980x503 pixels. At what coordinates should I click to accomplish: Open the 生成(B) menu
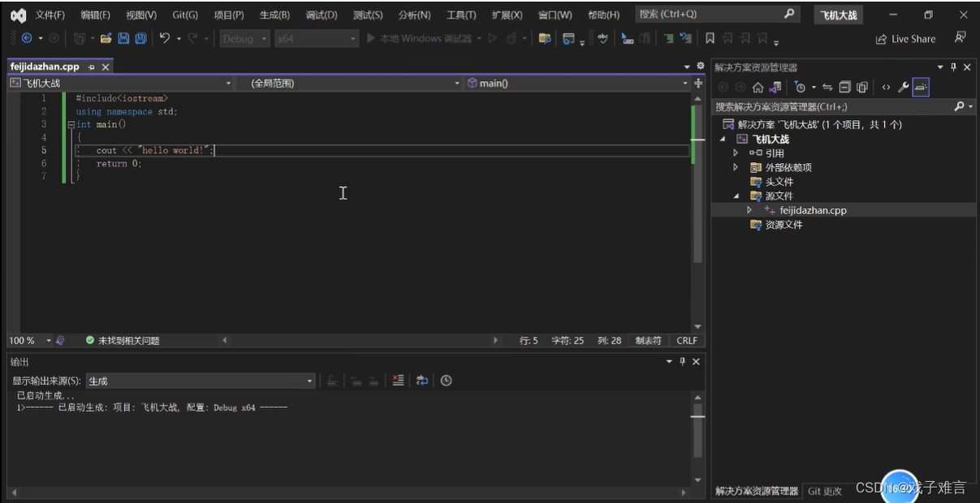274,15
